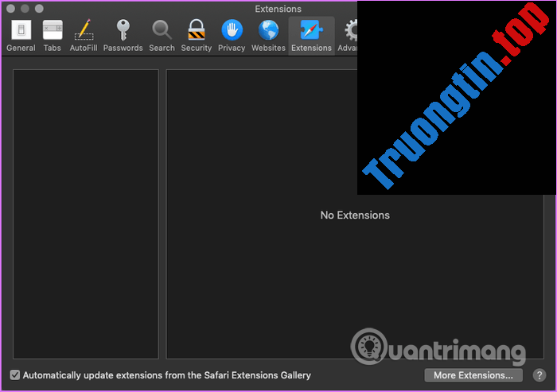Click the "Safari Extensions Gallery" checkbox label

click(167, 375)
